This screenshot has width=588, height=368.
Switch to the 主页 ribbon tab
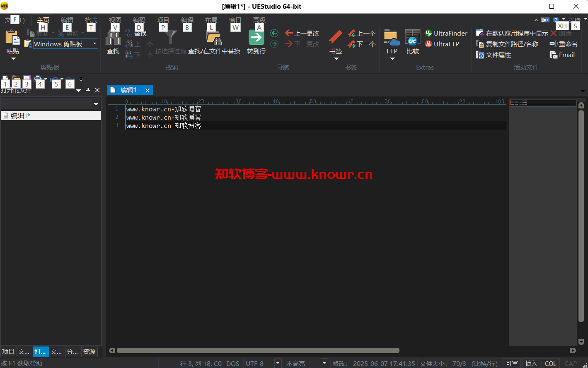(x=43, y=20)
